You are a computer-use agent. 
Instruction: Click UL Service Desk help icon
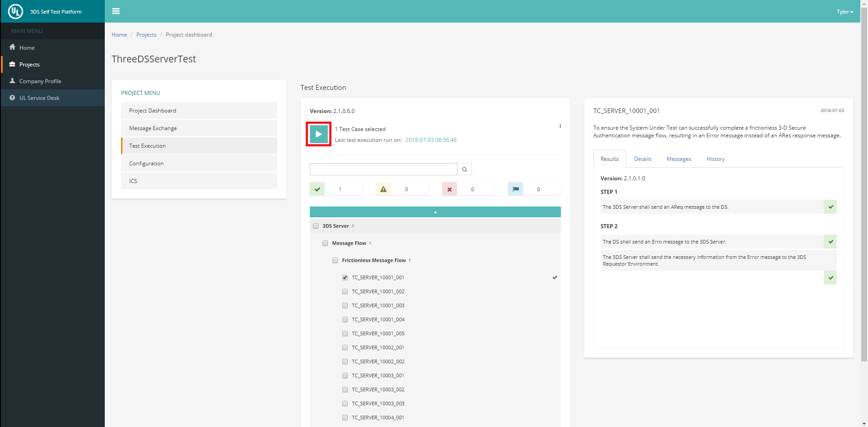[12, 98]
